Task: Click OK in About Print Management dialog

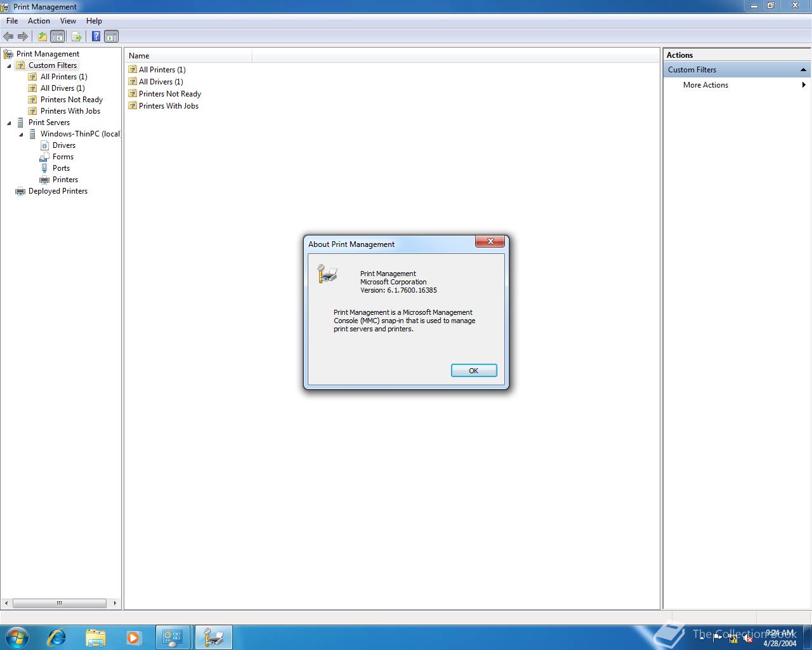Action: point(474,371)
